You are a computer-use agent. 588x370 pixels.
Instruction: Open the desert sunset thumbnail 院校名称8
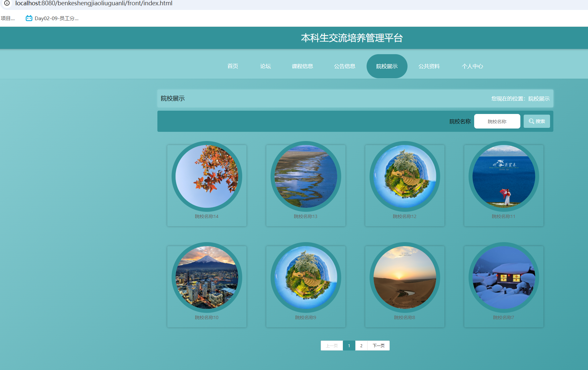[405, 277]
